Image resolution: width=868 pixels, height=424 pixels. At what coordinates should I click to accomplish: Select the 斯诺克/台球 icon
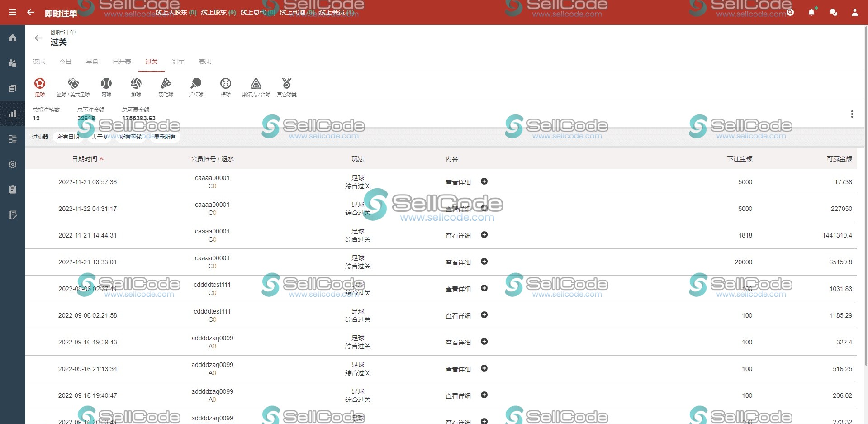click(x=256, y=86)
